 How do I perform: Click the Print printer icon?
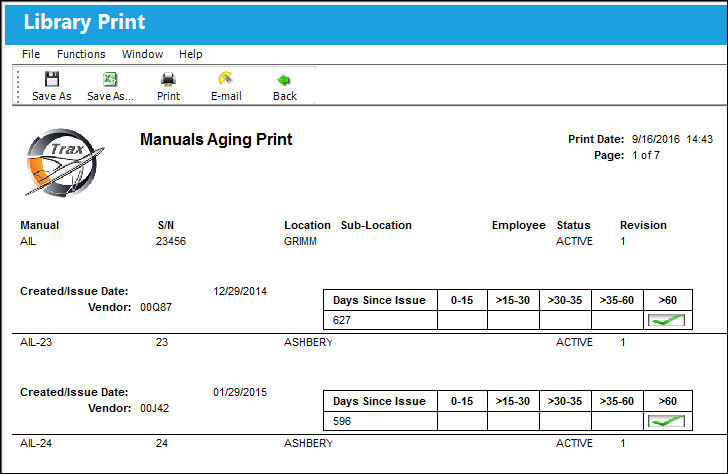point(168,79)
